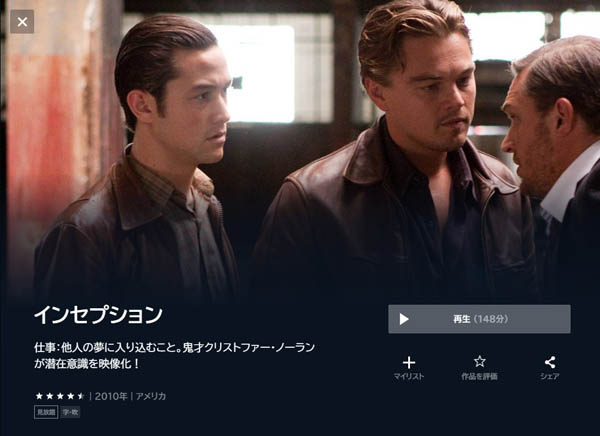Image resolution: width=600 pixels, height=436 pixels.
Task: Click the シェア text label
Action: pos(550,376)
